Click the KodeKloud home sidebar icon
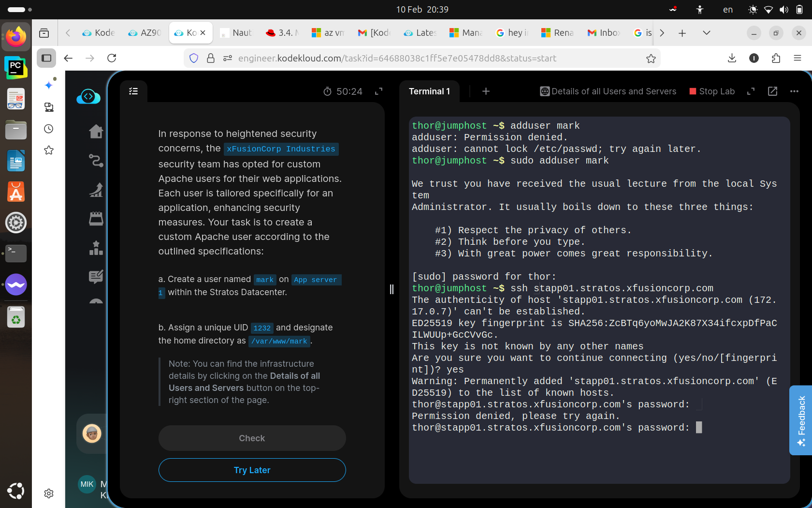Viewport: 812px width, 508px height. tap(96, 131)
